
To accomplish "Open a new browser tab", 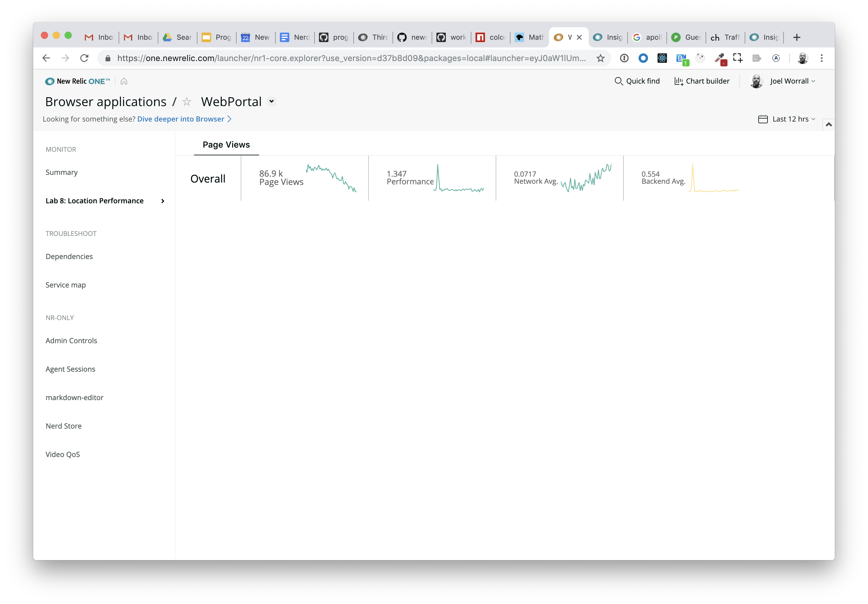I will [x=797, y=37].
